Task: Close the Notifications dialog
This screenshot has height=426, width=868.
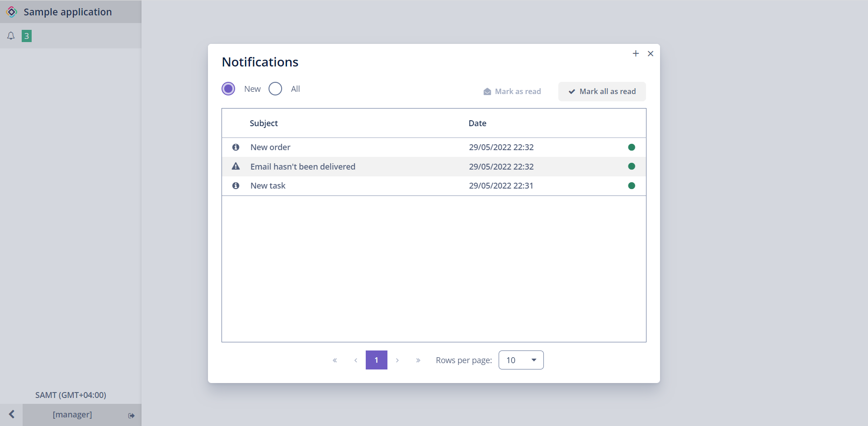Action: 651,53
